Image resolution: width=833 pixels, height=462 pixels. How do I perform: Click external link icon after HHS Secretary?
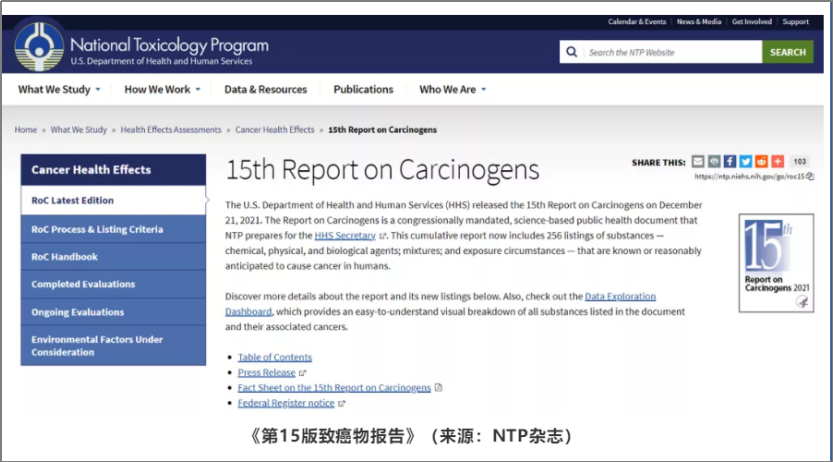[382, 236]
